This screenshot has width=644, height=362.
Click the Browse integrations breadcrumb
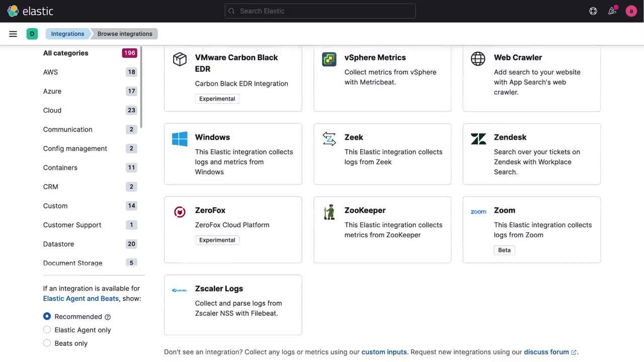point(125,34)
